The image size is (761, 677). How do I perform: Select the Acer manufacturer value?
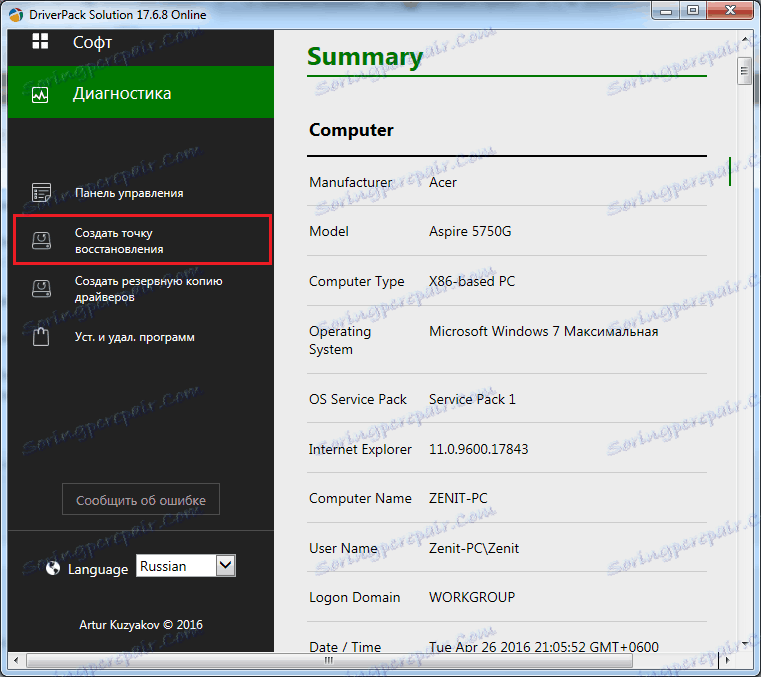pos(443,182)
